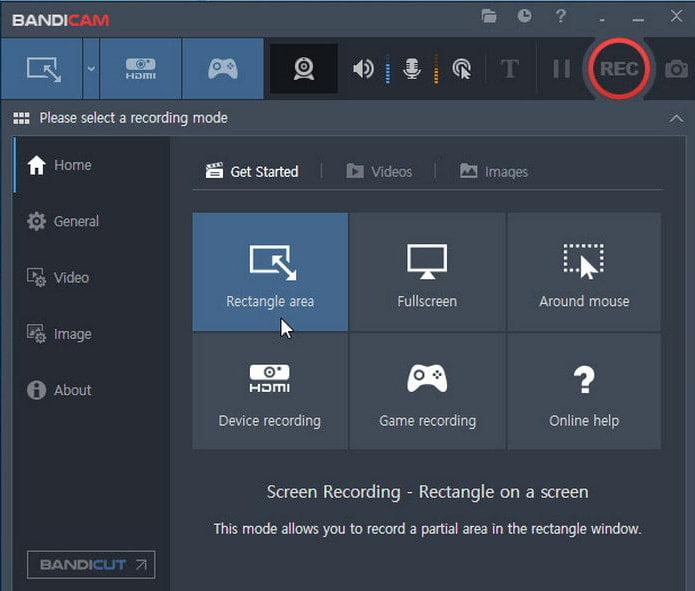
Task: Select the screen rectangle recording mode toolbar button
Action: [x=42, y=69]
